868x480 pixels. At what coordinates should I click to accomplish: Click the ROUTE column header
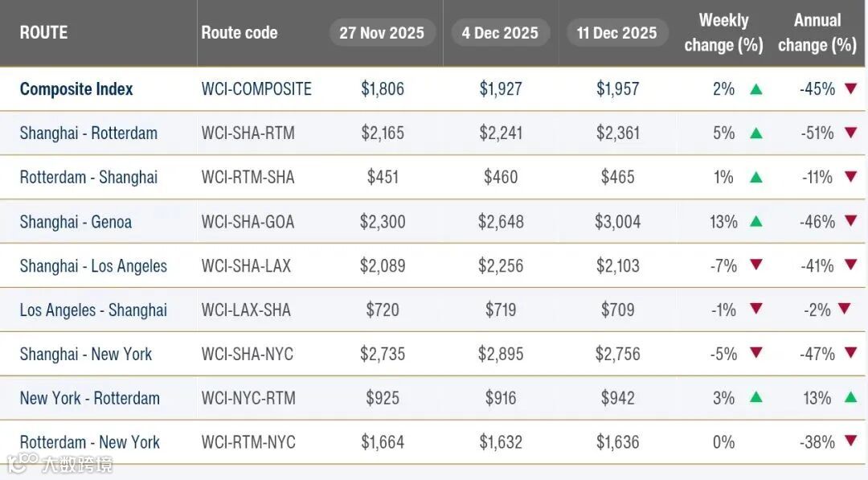click(43, 33)
